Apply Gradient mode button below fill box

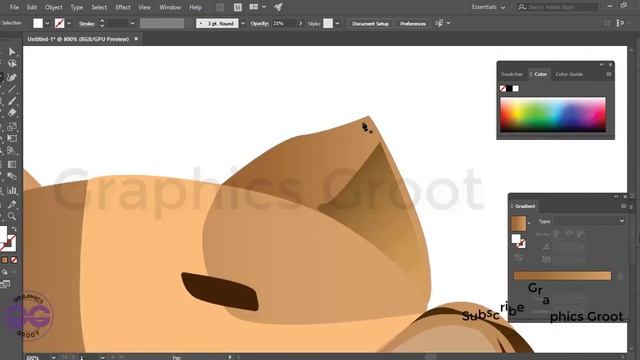point(4,260)
